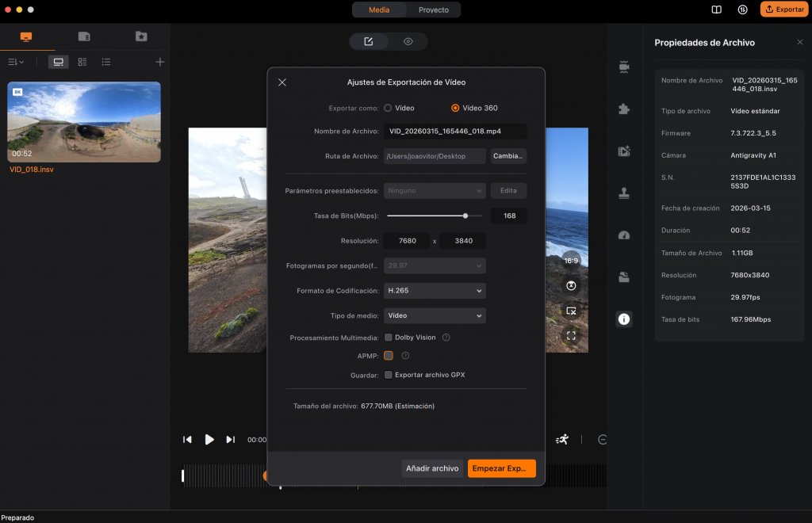Click the fullscreen icon on the preview

tap(572, 335)
